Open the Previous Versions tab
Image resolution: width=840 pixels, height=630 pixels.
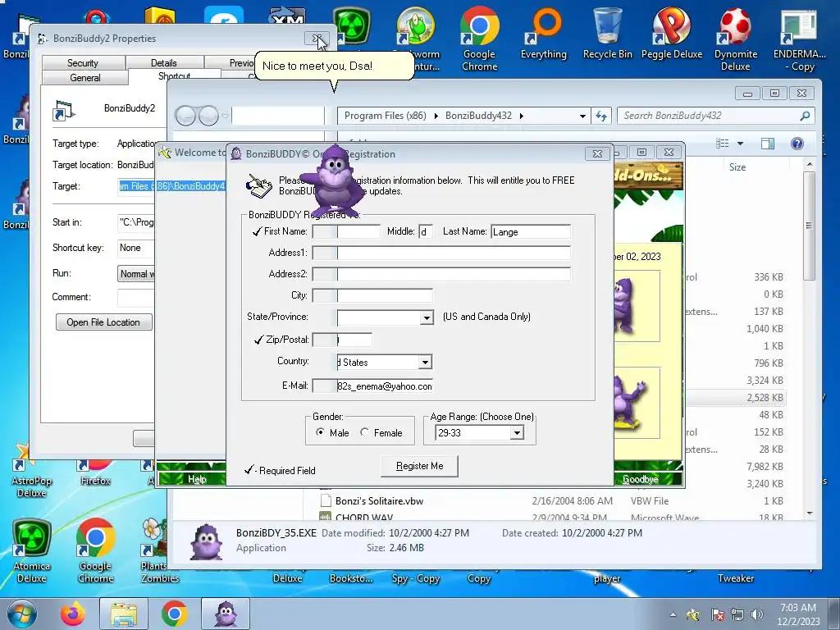(x=230, y=62)
